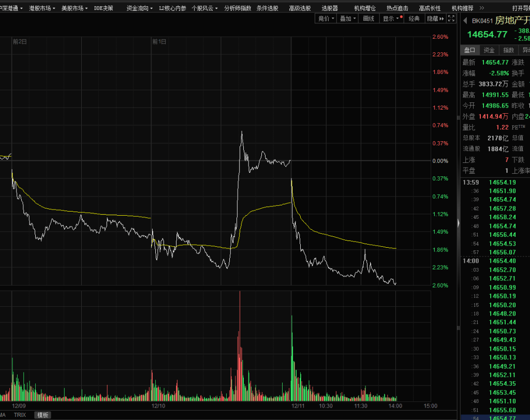This screenshot has width=530, height=420.
Task: Open the 资金流向 menu
Action: [140, 8]
